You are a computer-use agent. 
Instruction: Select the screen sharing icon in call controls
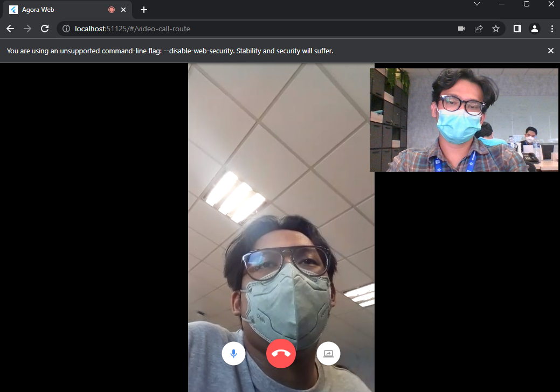coord(328,353)
